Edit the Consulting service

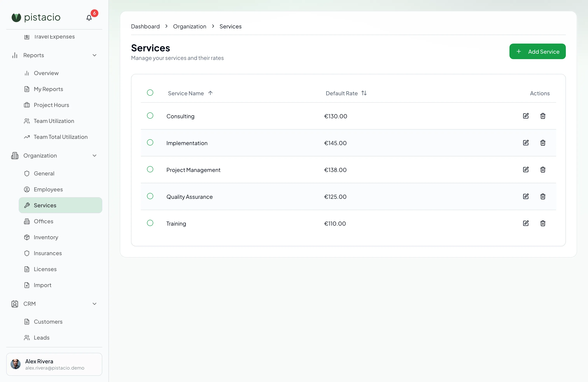tap(526, 116)
